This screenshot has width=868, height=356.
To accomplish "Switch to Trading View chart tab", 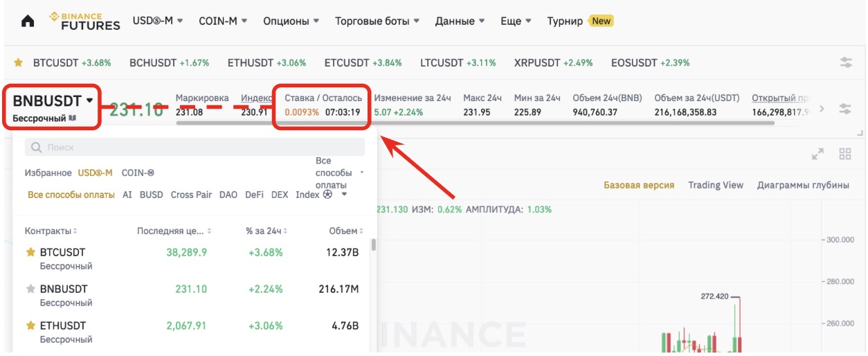I will [x=715, y=185].
